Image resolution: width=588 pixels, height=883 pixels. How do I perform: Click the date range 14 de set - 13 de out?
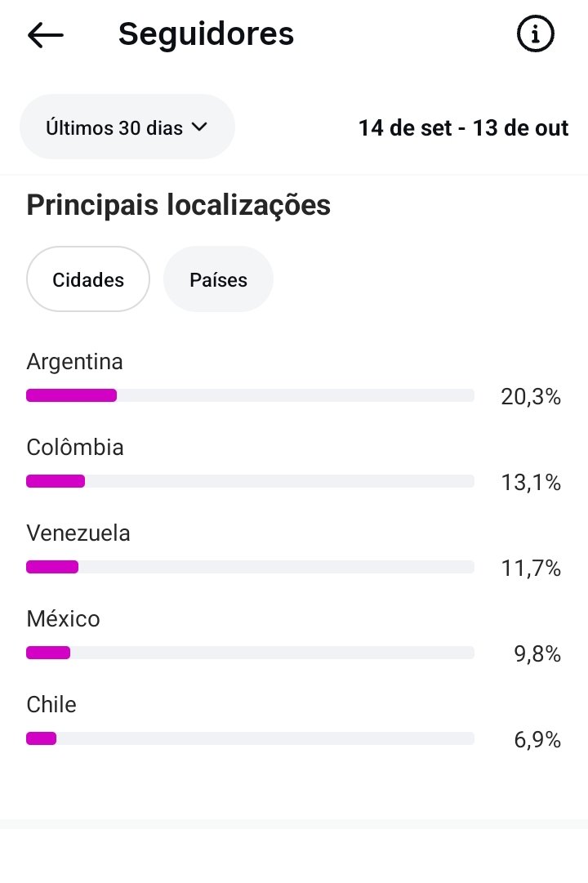point(463,128)
